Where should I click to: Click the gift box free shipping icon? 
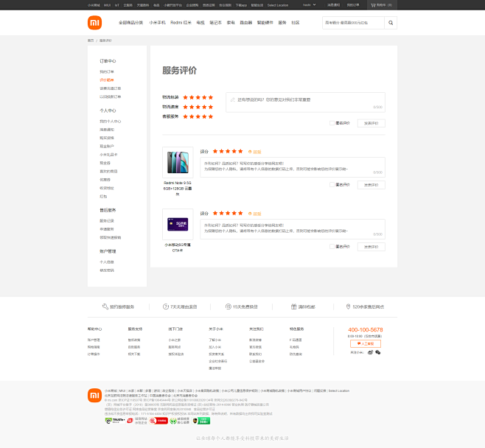point(293,307)
